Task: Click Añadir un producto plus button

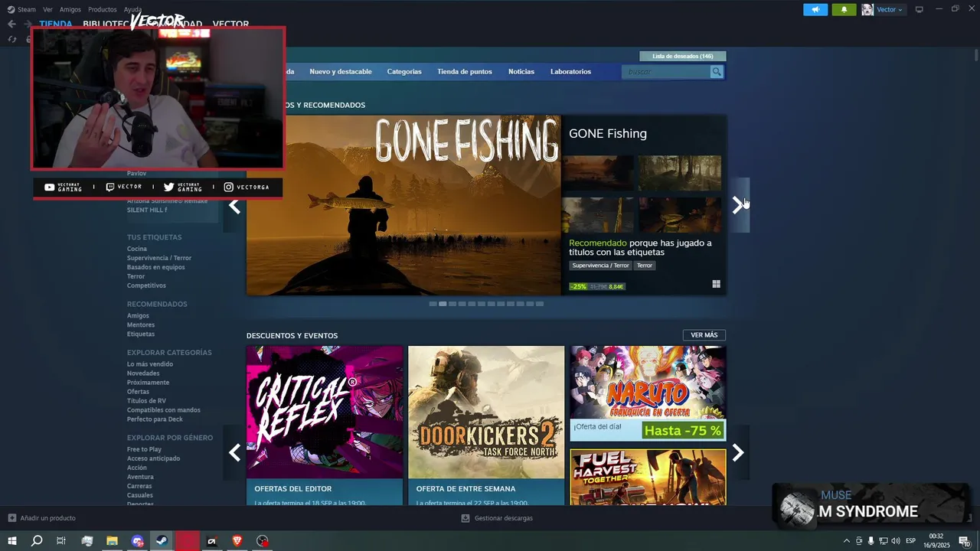Action: pos(11,518)
